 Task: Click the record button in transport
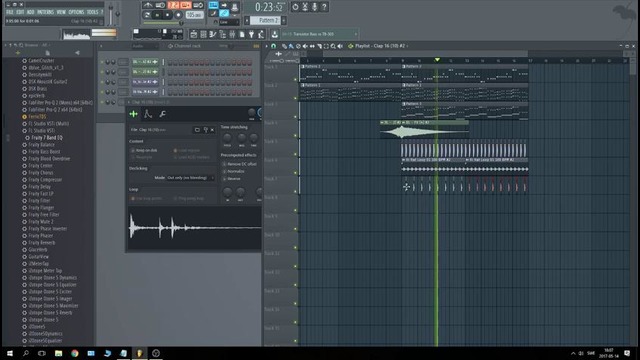178,15
